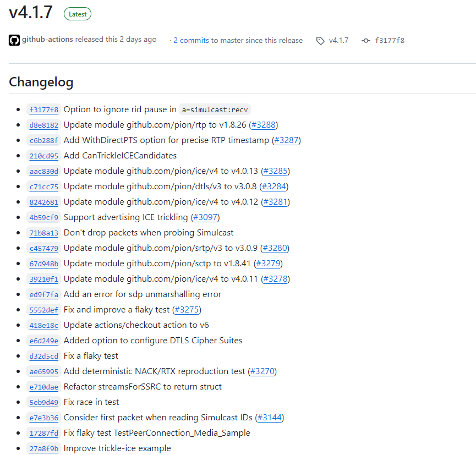Click the commit icon beside f3177f8
The width and height of the screenshot is (476, 455).
coord(366,41)
